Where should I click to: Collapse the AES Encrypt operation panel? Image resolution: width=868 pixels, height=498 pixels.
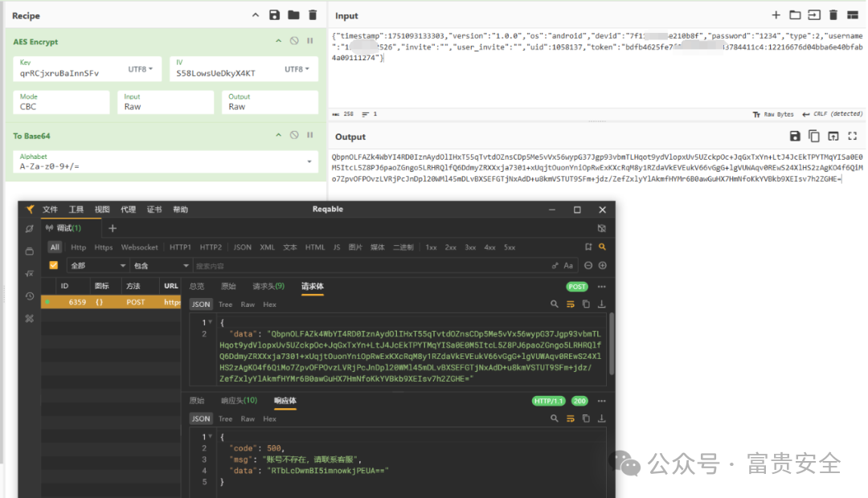pyautogui.click(x=278, y=41)
